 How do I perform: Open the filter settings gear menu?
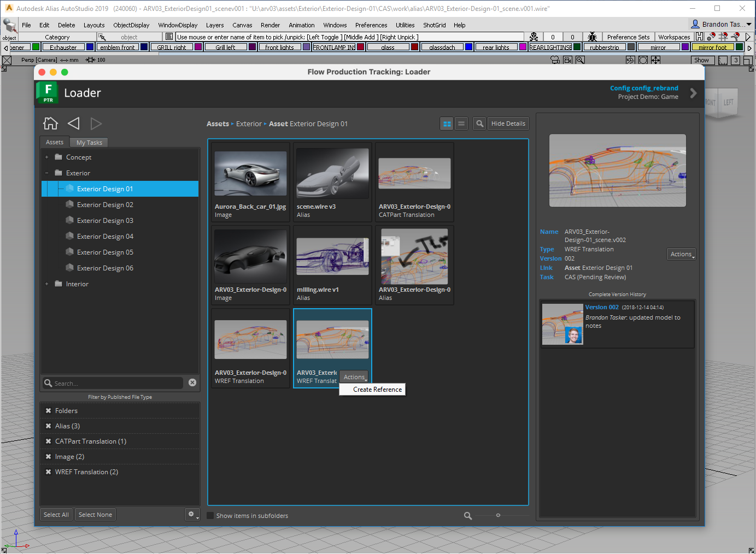(192, 514)
